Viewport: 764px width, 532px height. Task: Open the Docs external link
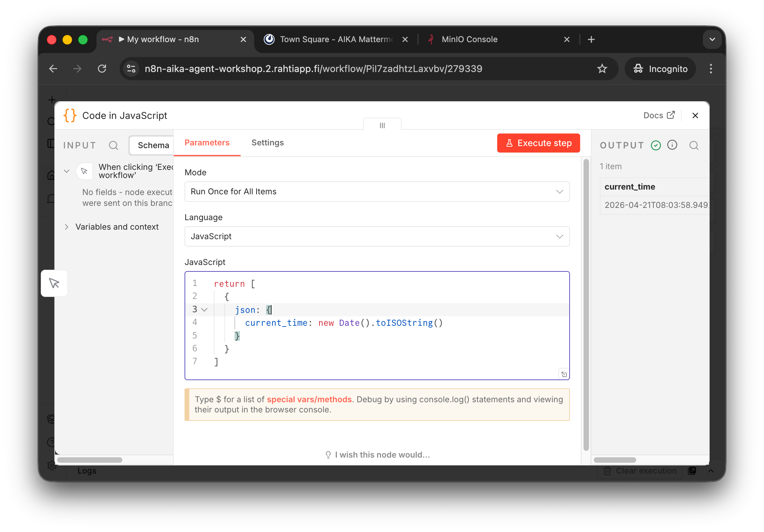click(659, 116)
